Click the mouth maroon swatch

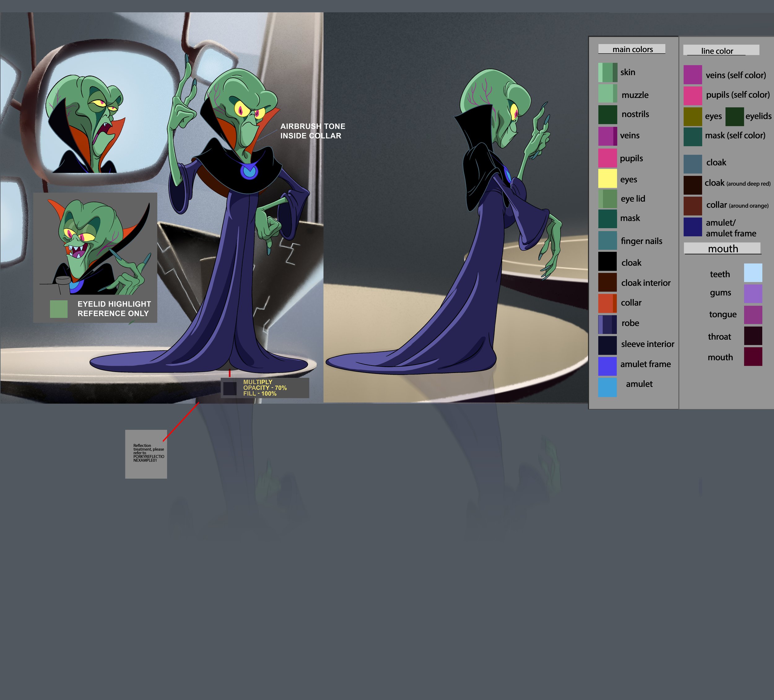point(753,357)
